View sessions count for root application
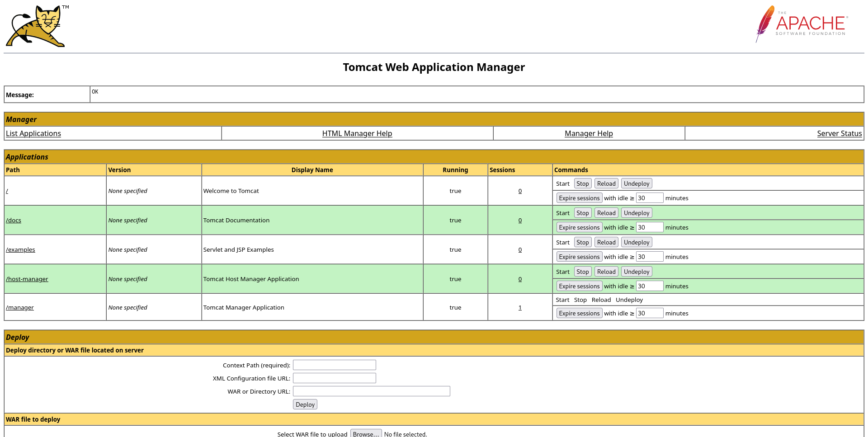The height and width of the screenshot is (437, 868). [520, 191]
